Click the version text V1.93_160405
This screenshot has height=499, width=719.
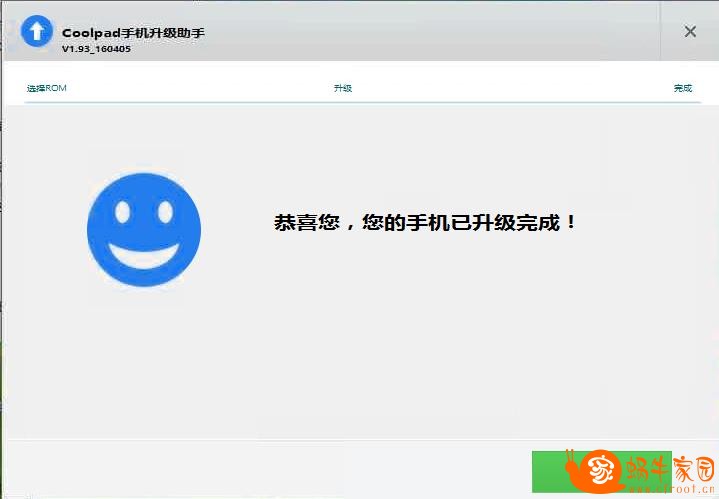click(96, 49)
